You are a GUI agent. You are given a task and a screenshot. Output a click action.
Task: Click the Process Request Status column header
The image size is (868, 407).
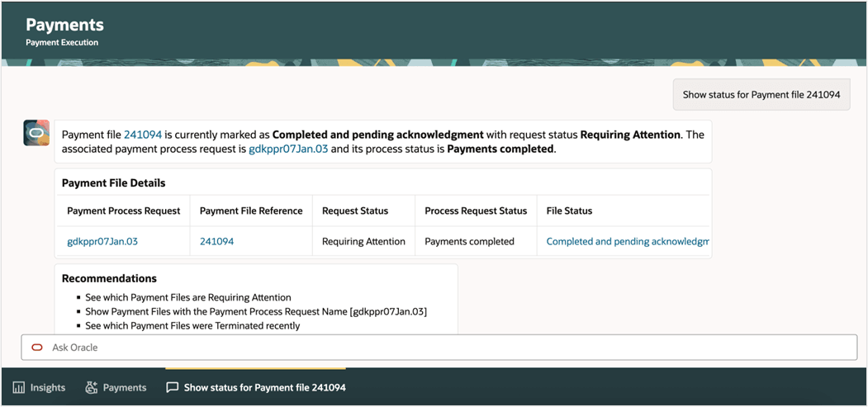(476, 211)
